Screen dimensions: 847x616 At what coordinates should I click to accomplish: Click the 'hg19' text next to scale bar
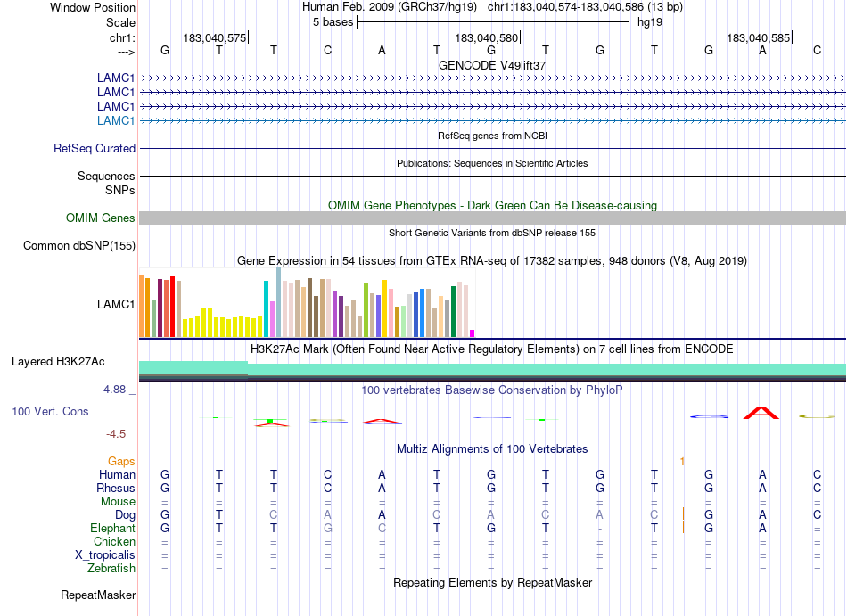click(x=650, y=22)
